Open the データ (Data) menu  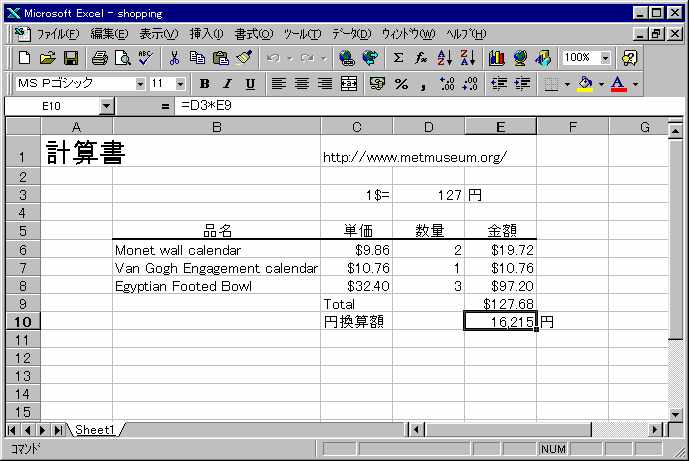click(351, 33)
